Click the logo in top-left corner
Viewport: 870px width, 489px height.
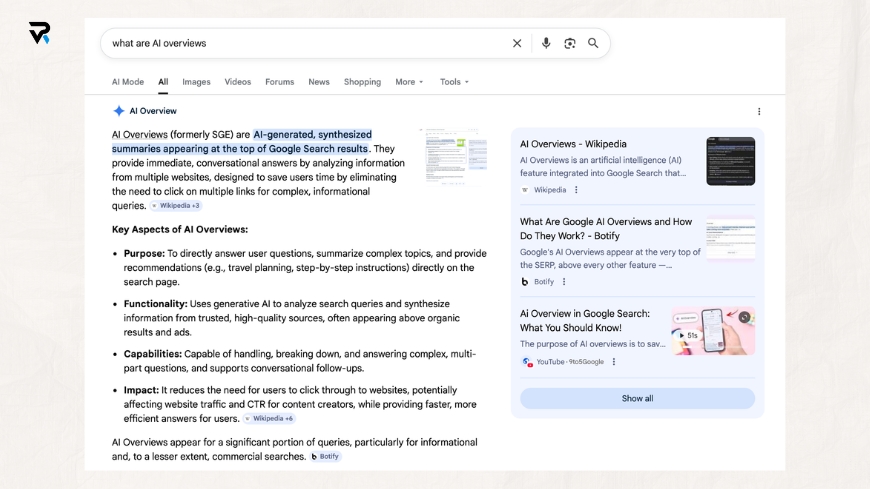(39, 33)
